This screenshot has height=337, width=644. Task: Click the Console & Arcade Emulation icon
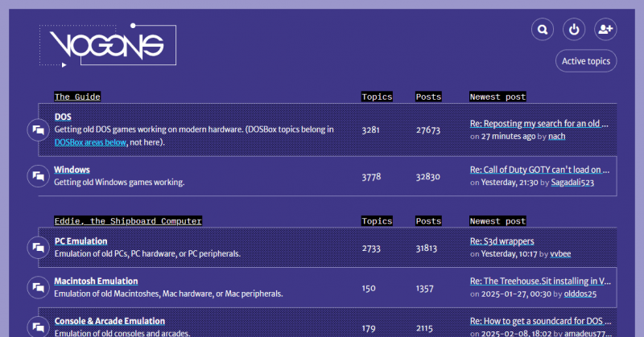point(38,326)
